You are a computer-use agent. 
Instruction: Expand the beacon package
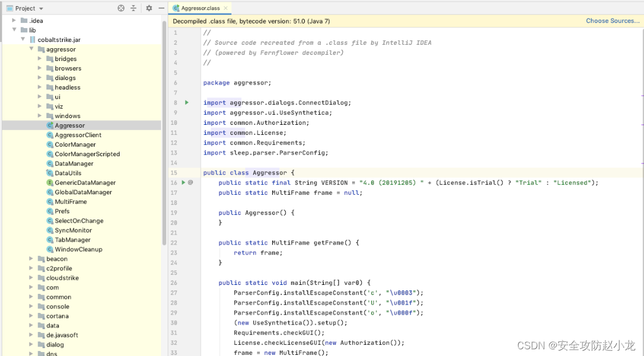[31, 259]
